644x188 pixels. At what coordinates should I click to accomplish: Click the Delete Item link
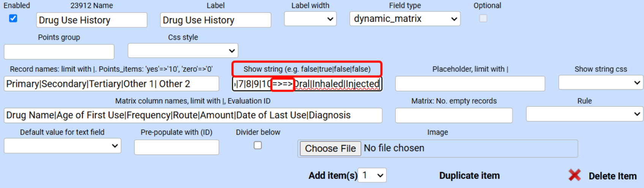[x=612, y=176]
